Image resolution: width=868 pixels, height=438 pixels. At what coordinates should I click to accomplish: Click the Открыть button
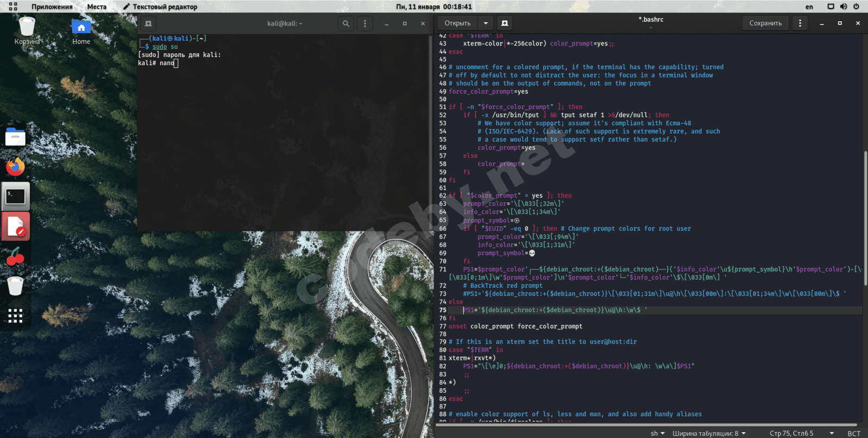457,23
